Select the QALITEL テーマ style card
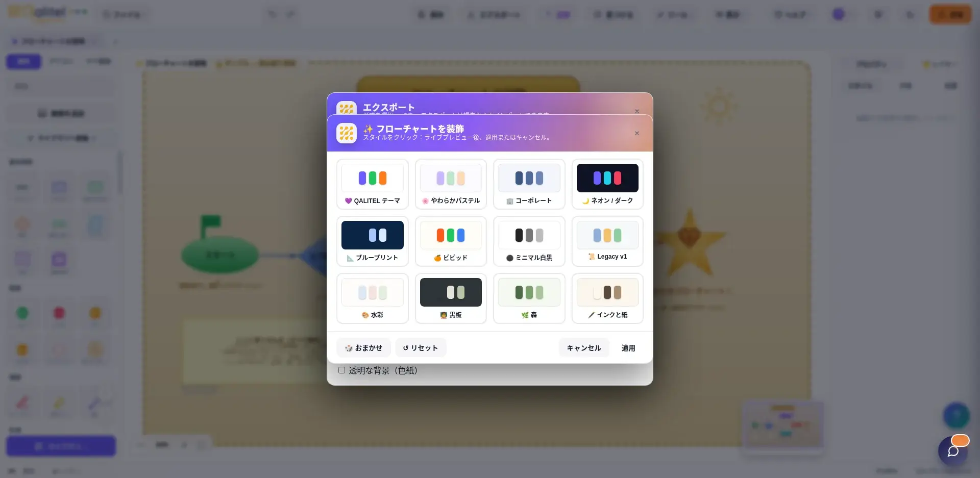The width and height of the screenshot is (980, 478). coord(372,184)
